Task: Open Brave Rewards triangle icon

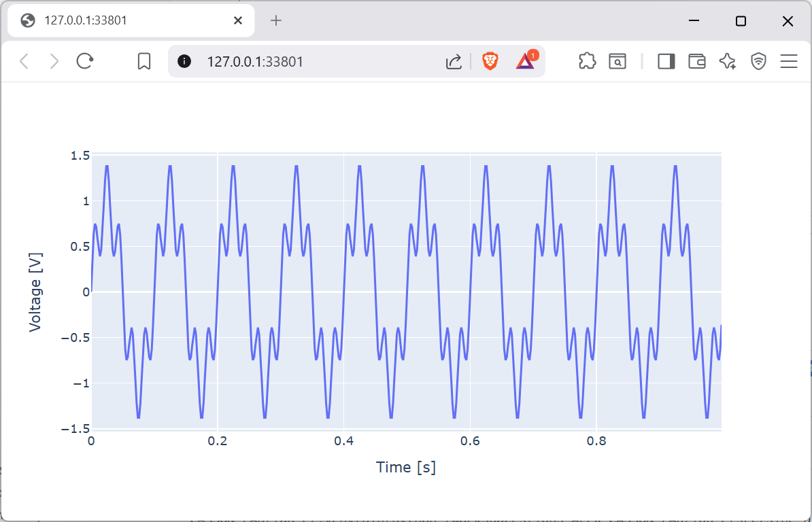Action: (525, 62)
